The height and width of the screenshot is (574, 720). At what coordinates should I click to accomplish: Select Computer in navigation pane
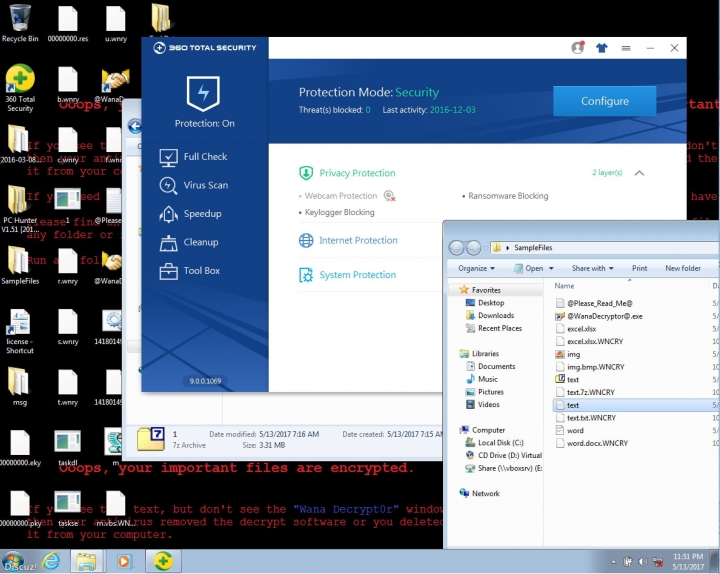click(x=488, y=431)
